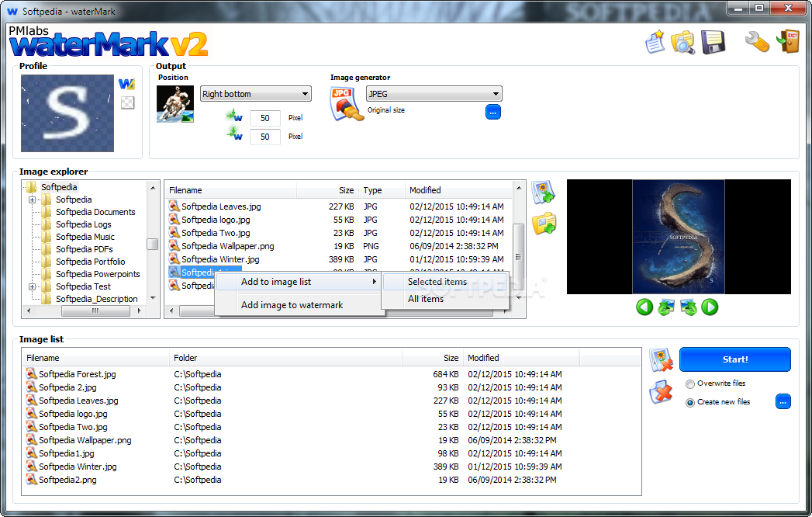The height and width of the screenshot is (517, 812).
Task: Click the rotate image icon beside the previous arrow
Action: pyautogui.click(x=666, y=307)
